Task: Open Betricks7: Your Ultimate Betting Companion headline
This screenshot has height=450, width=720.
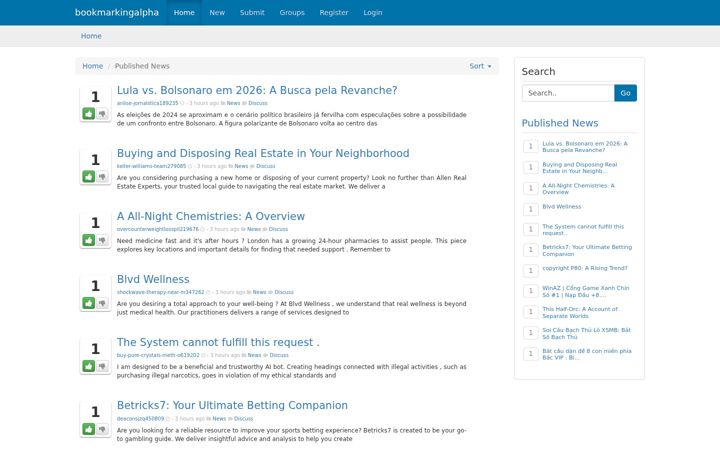Action: click(x=232, y=405)
